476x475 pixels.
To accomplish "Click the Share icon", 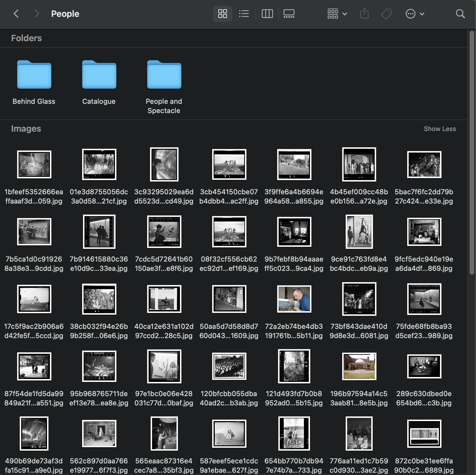I will (x=364, y=14).
